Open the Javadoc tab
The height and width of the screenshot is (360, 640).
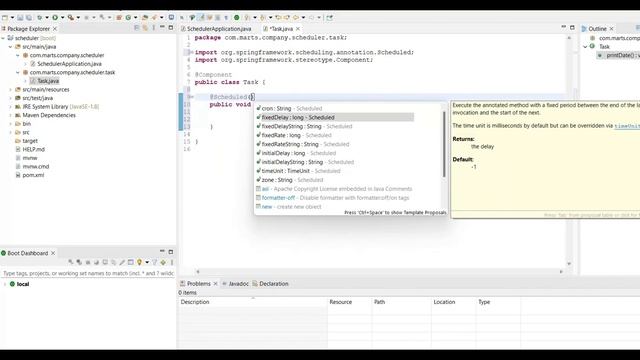235,284
